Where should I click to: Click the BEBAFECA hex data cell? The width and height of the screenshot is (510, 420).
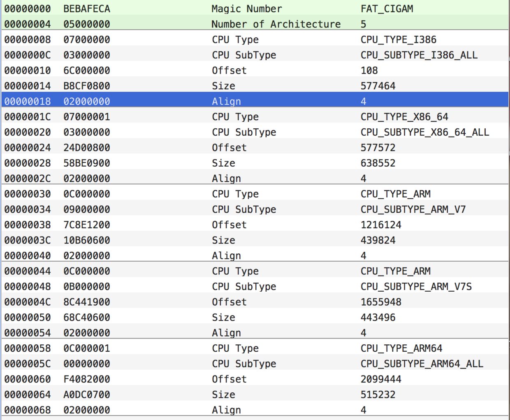pos(86,9)
